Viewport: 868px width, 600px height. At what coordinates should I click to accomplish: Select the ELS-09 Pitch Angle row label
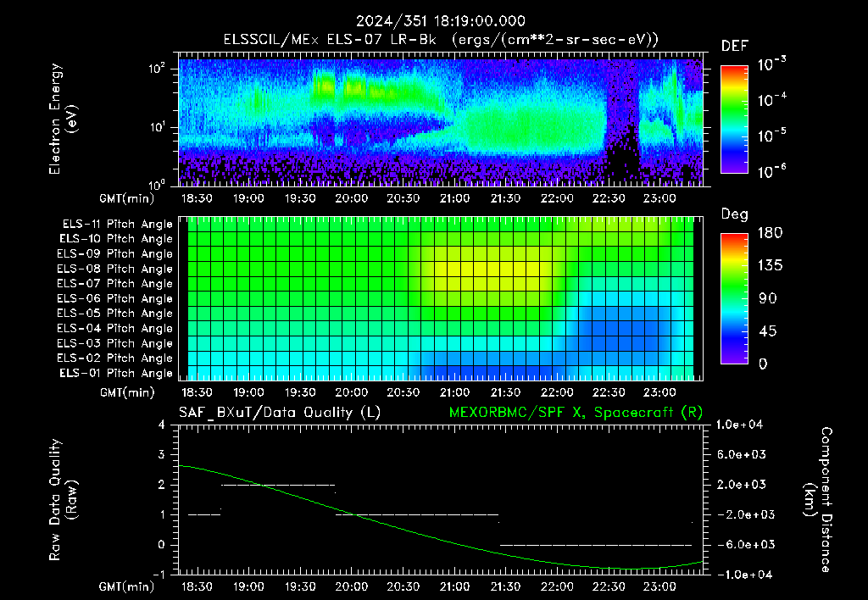click(x=115, y=254)
